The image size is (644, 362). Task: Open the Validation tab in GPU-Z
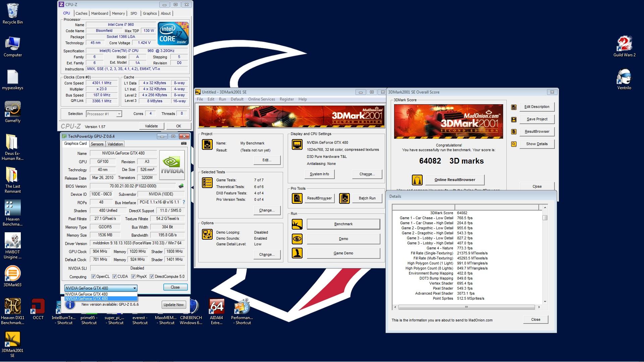click(x=115, y=144)
